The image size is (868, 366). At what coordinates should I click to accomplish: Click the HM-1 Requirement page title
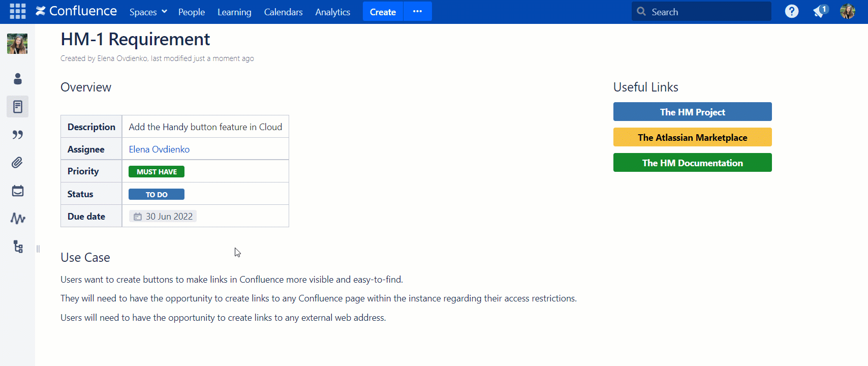[x=135, y=39]
